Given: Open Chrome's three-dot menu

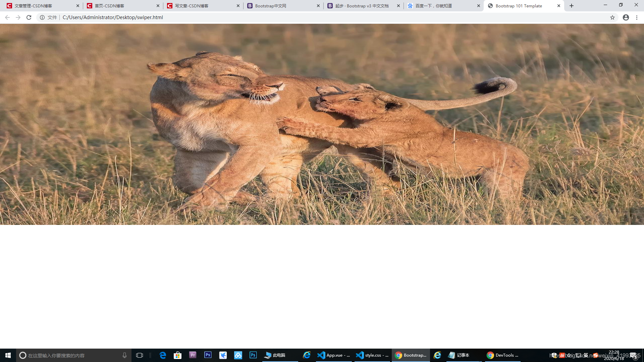Looking at the screenshot, I should pos(637,17).
